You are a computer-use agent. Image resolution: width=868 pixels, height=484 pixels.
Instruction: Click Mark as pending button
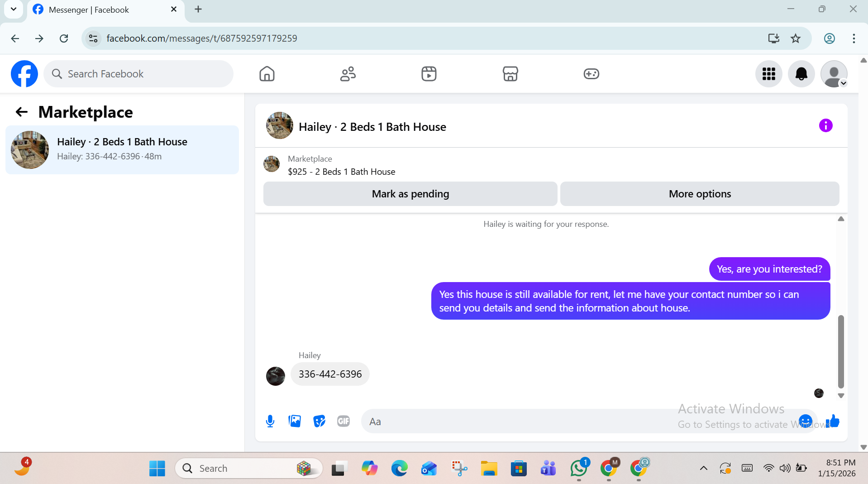coord(410,194)
